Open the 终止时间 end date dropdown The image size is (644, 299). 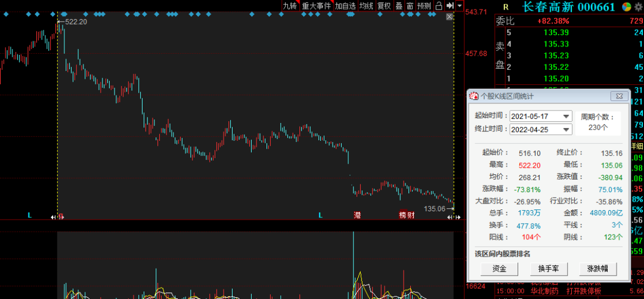point(566,129)
